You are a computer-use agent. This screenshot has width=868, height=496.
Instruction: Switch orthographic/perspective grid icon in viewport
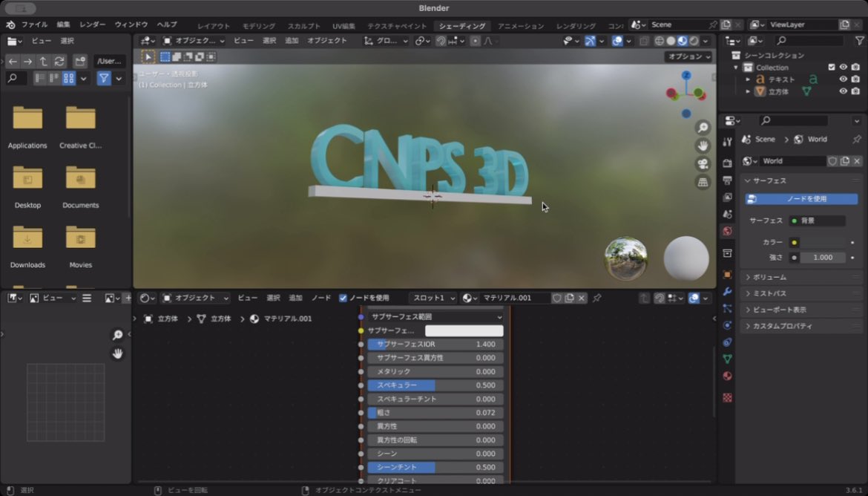(703, 183)
